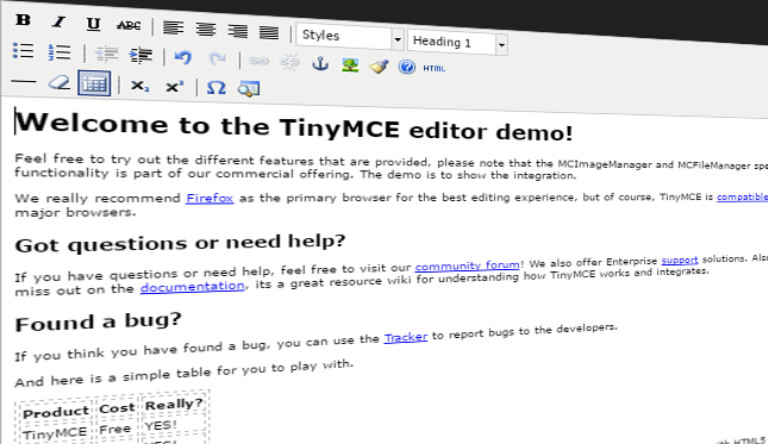Insert an image with the tree icon
Viewport: 768px width, 444px height.
350,65
